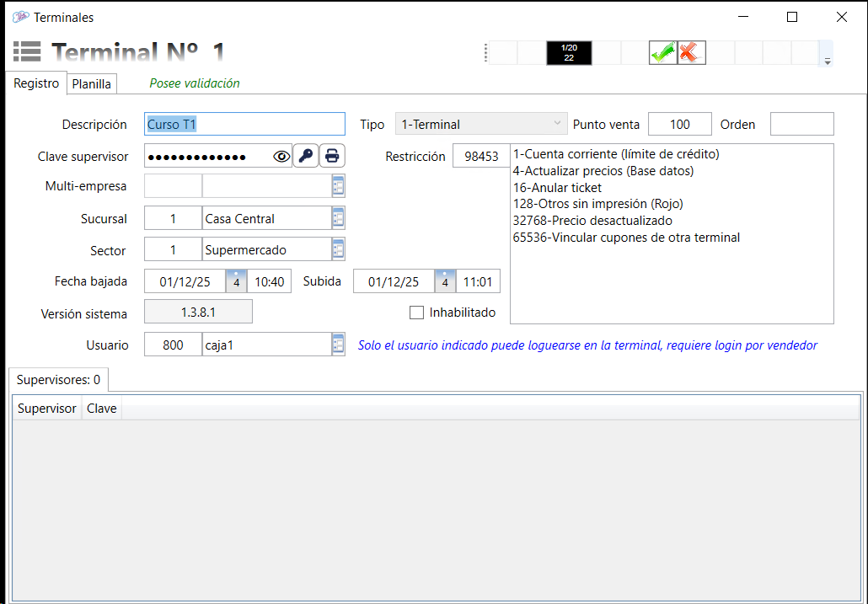The image size is (868, 604).
Task: Click the green checkmark to confirm
Action: click(x=662, y=52)
